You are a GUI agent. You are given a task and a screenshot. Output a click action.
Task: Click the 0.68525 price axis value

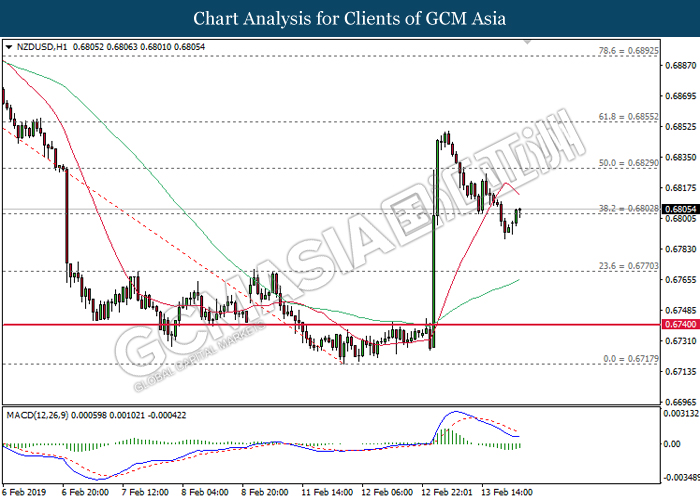click(680, 127)
